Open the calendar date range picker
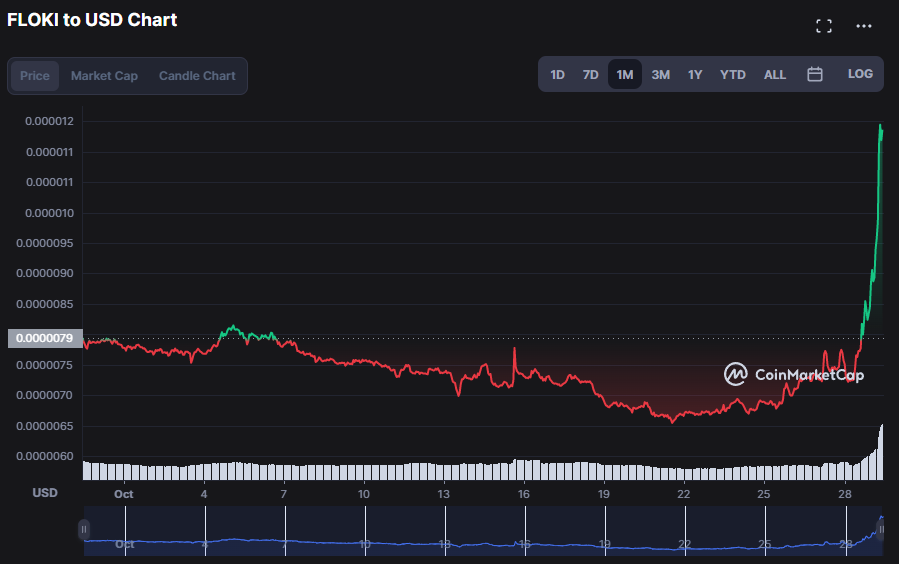This screenshot has height=564, width=899. 815,75
